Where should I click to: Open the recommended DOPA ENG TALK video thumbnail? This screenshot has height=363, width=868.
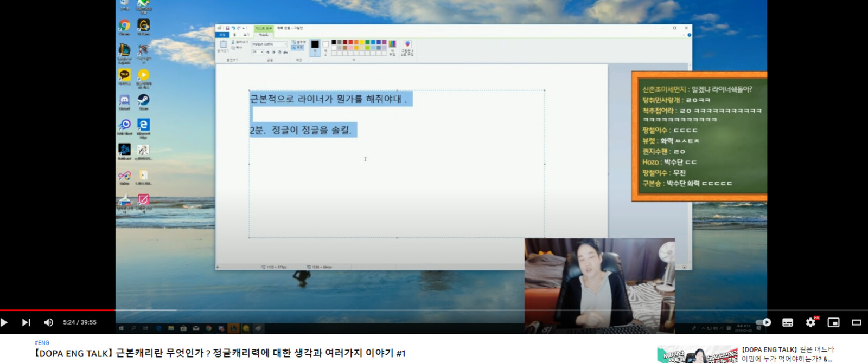pos(697,354)
